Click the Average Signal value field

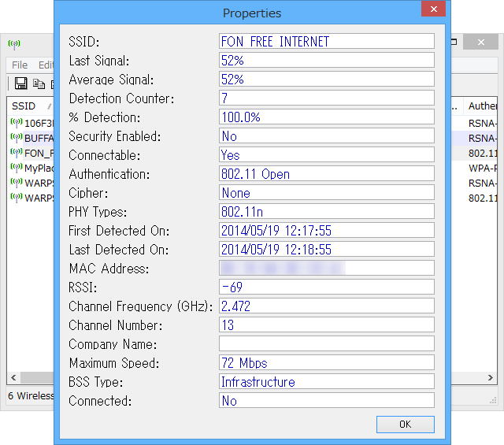pyautogui.click(x=327, y=79)
